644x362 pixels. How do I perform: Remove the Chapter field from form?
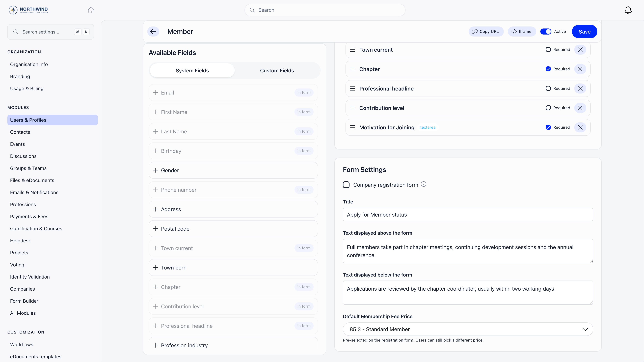[580, 69]
